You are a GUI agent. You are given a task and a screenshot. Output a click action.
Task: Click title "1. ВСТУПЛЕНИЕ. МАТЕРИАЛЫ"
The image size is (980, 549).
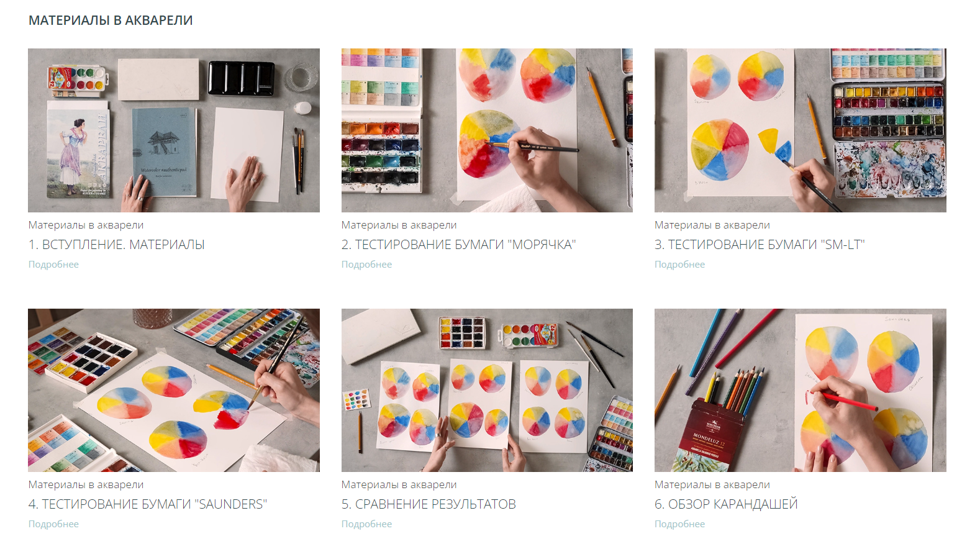(x=117, y=245)
